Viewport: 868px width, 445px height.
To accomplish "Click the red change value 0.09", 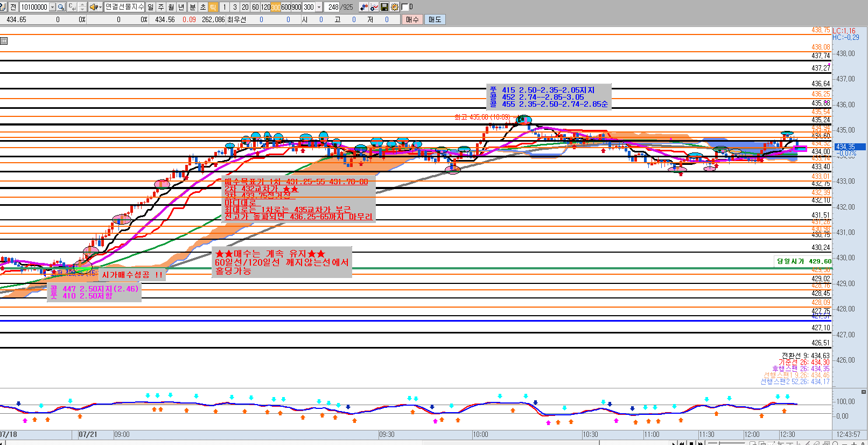I will [189, 19].
